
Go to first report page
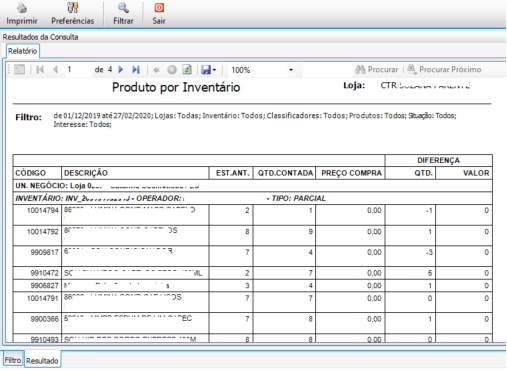(x=40, y=70)
